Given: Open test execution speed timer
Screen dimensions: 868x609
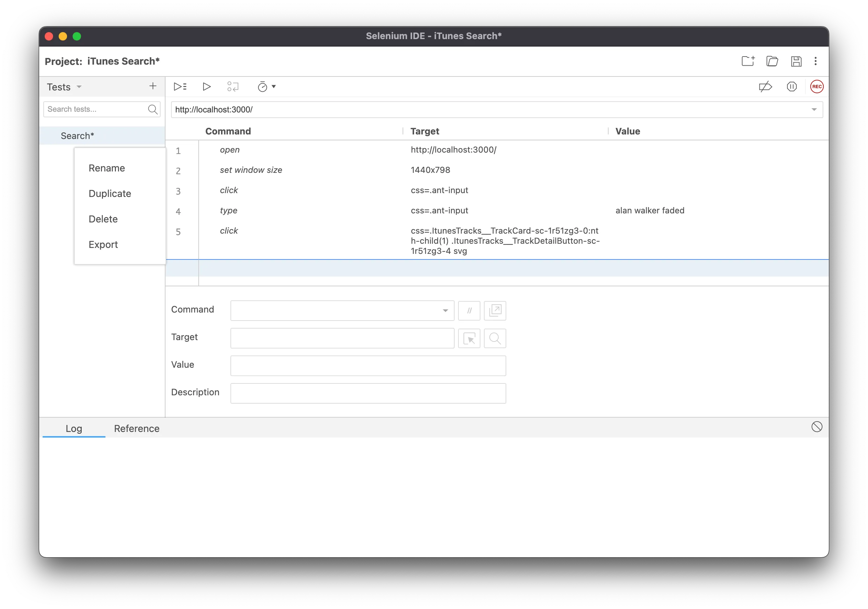Looking at the screenshot, I should (x=266, y=87).
